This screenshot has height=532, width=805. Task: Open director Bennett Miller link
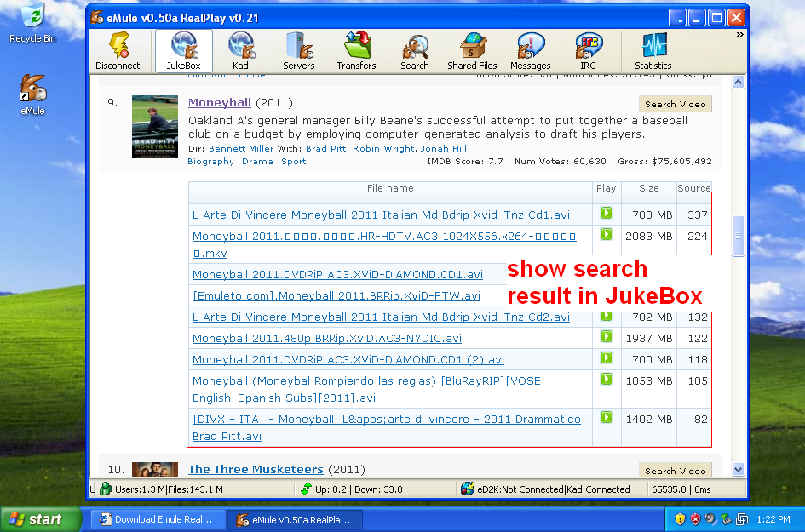tap(241, 148)
